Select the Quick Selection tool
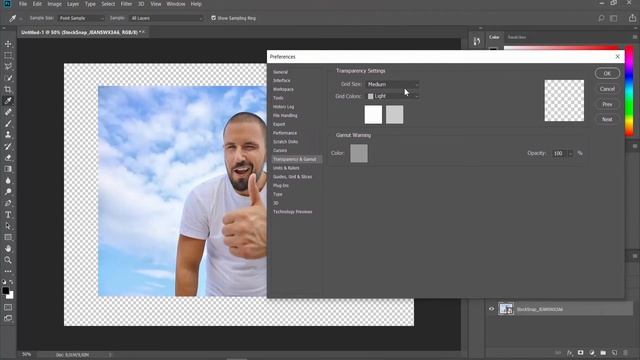 point(8,78)
